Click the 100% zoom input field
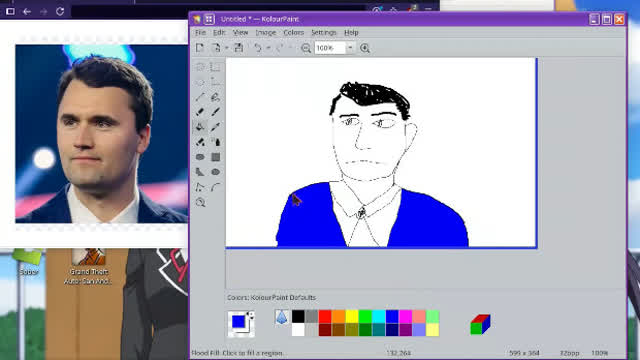Image resolution: width=640 pixels, height=360 pixels. pyautogui.click(x=330, y=48)
